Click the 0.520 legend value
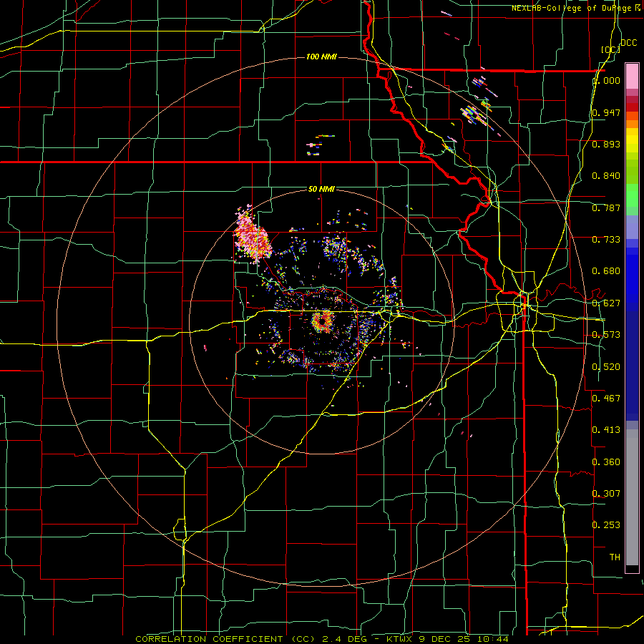The height and width of the screenshot is (644, 644). click(x=606, y=367)
